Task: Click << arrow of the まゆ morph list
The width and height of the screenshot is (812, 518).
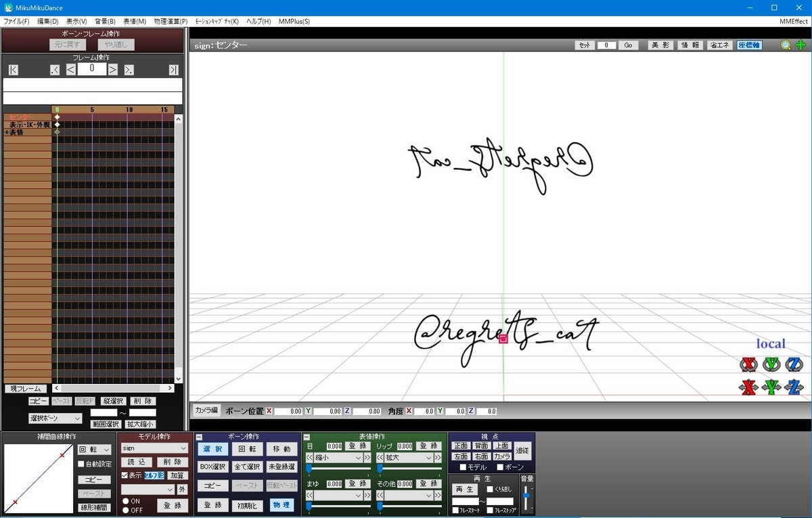Action: pos(310,496)
